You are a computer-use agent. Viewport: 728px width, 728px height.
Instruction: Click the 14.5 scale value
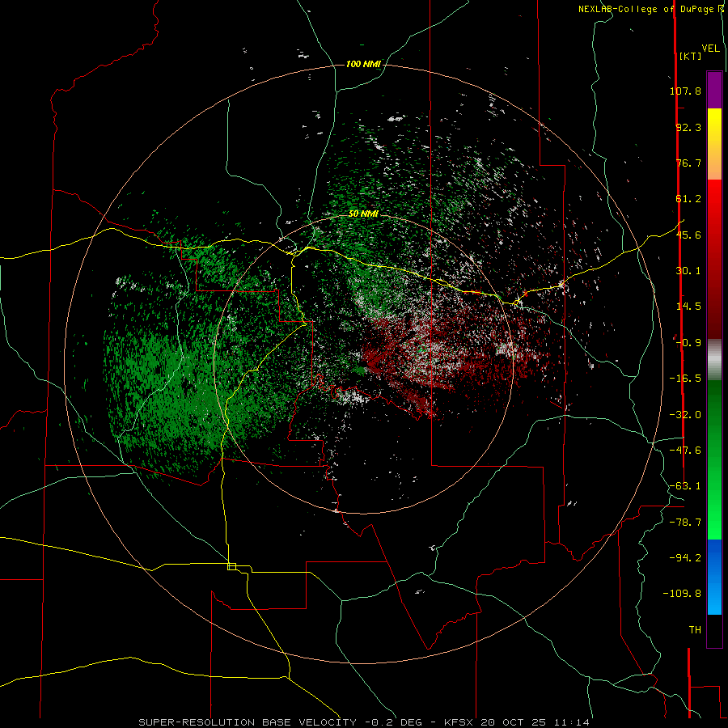(x=688, y=307)
